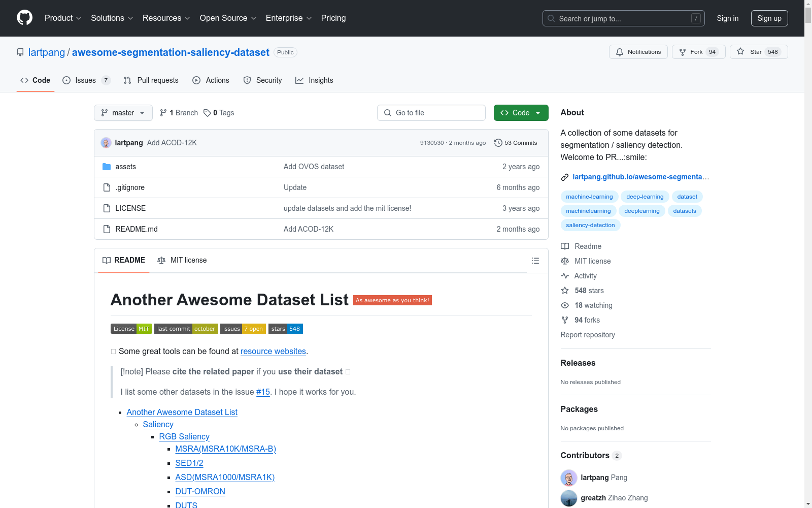This screenshot has width=812, height=508.
Task: Open the lartpang owner link
Action: [47, 52]
